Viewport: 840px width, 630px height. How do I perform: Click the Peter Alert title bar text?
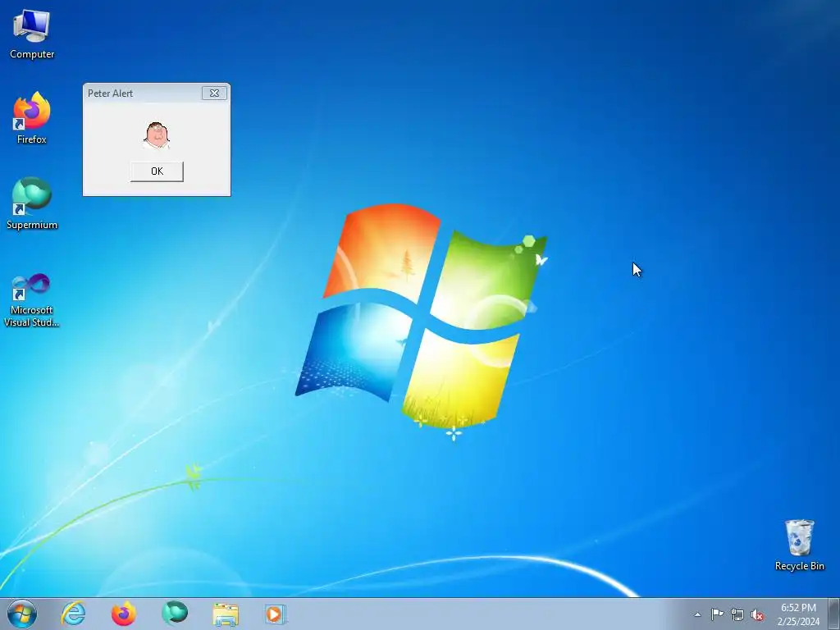pyautogui.click(x=111, y=94)
